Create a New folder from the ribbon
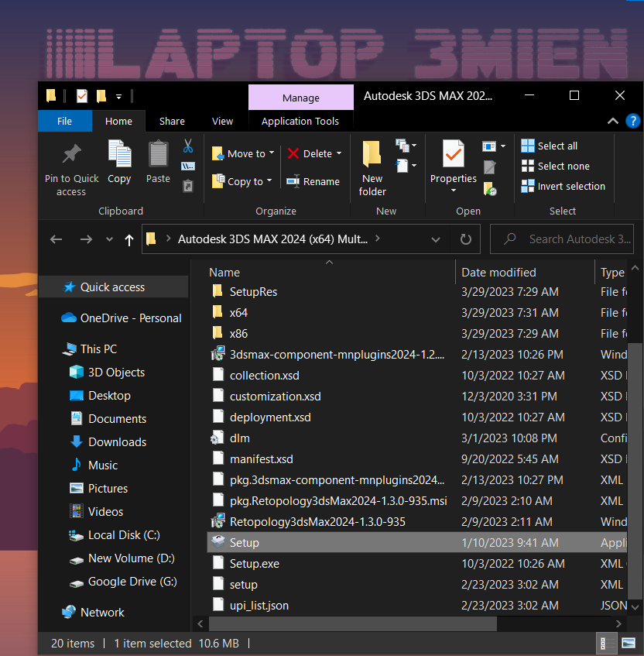This screenshot has height=656, width=644. [372, 168]
